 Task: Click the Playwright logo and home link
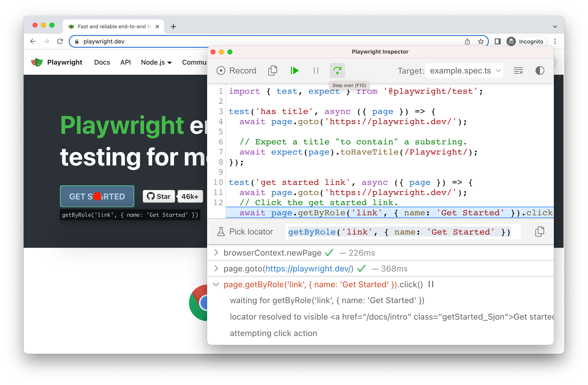57,62
